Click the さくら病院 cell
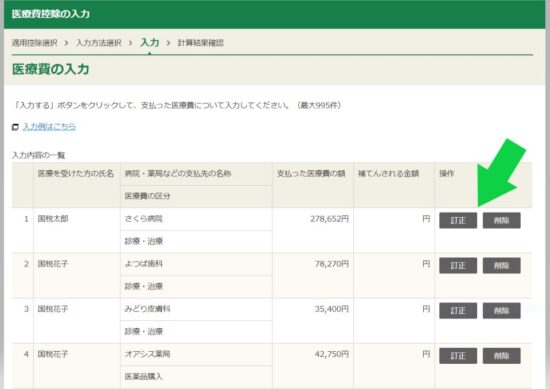The width and height of the screenshot is (550, 389). (196, 219)
